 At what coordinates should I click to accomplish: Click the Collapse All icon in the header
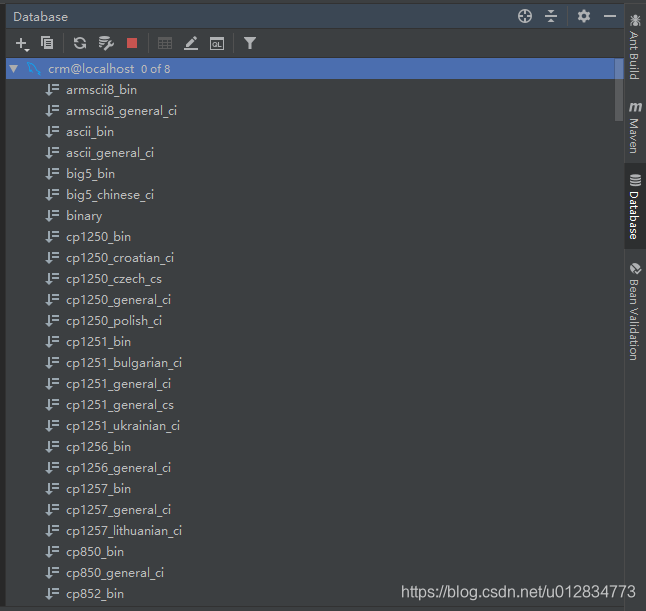(x=551, y=16)
